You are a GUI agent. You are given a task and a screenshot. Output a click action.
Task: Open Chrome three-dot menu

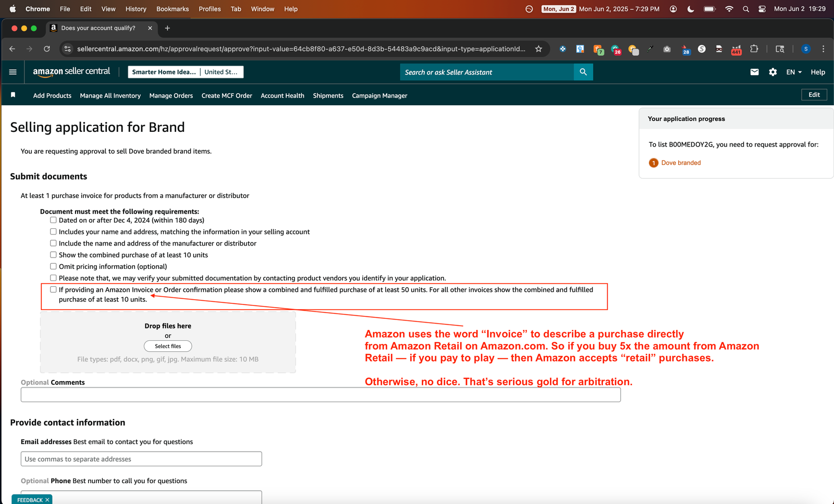(x=823, y=49)
